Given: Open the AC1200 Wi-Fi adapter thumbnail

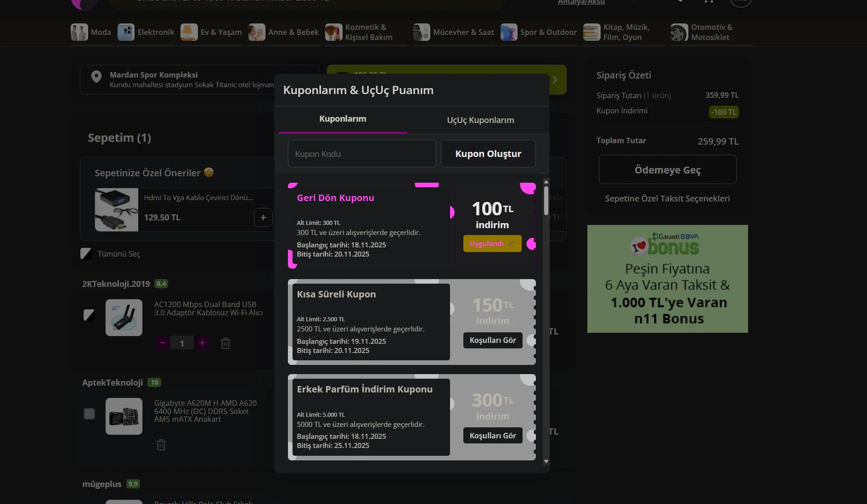Looking at the screenshot, I should pos(124,318).
